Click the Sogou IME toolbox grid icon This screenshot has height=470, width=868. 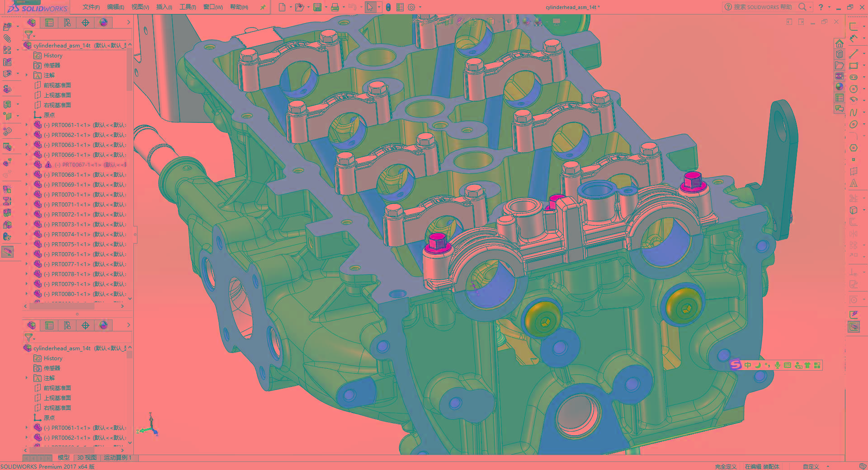tap(817, 365)
